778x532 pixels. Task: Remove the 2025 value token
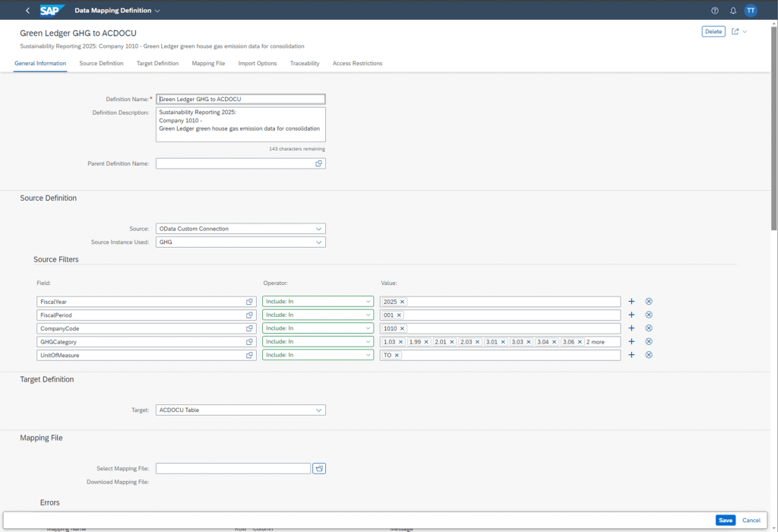403,302
